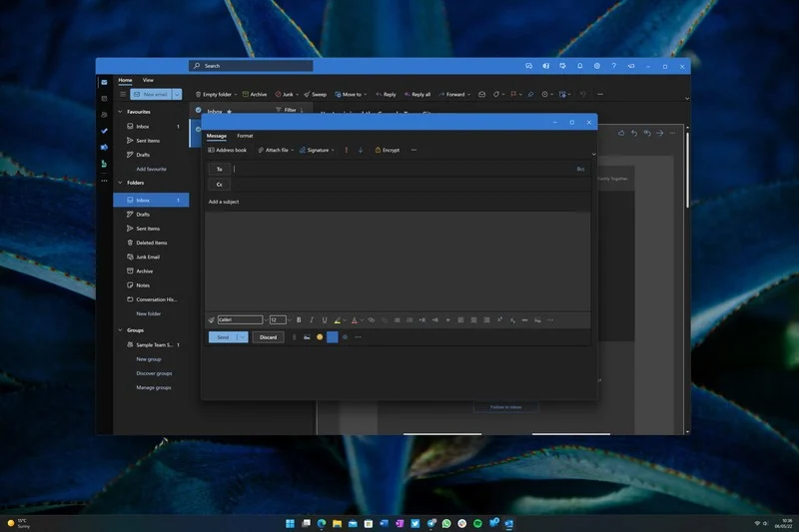The height and width of the screenshot is (532, 799).
Task: Toggle the select-all checkmark beside Inbox header
Action: [x=199, y=110]
